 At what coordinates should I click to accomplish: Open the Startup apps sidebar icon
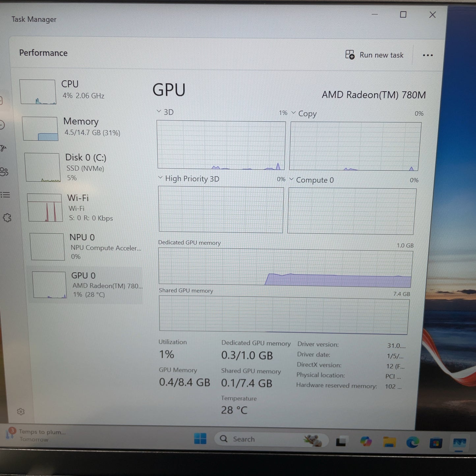coord(3,148)
